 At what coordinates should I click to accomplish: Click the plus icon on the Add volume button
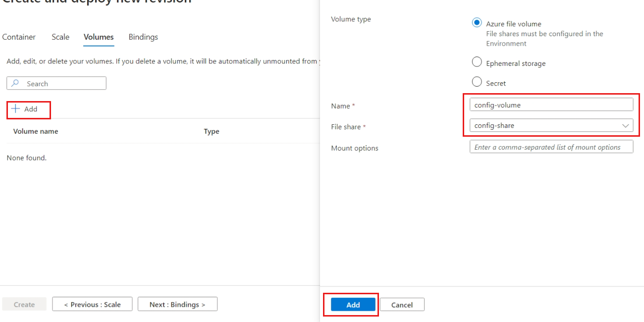(16, 109)
